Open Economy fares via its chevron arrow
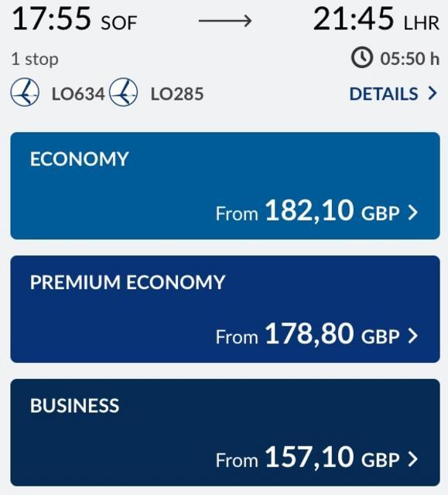The image size is (448, 495). point(413,213)
